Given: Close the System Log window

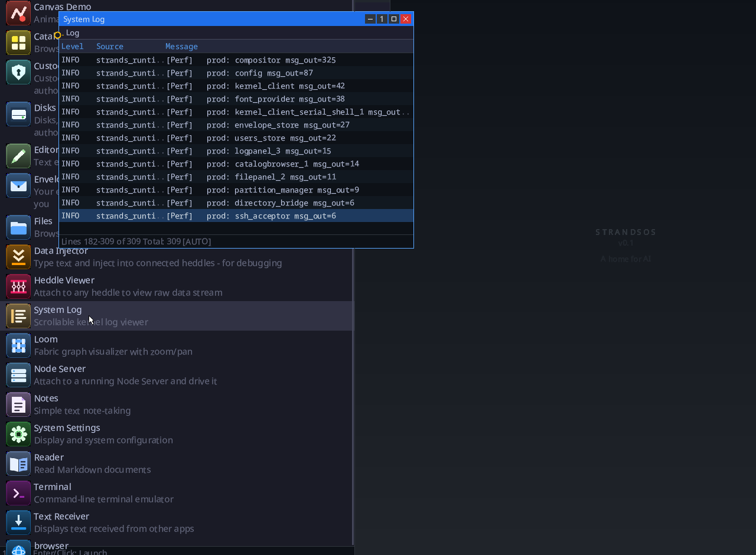Looking at the screenshot, I should [x=406, y=19].
